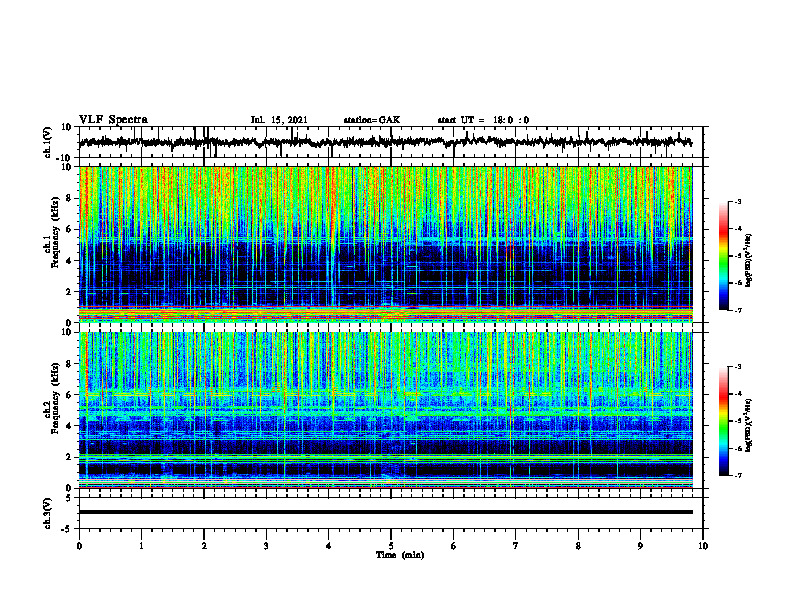Click time-axis tick label "3"

tap(266, 546)
